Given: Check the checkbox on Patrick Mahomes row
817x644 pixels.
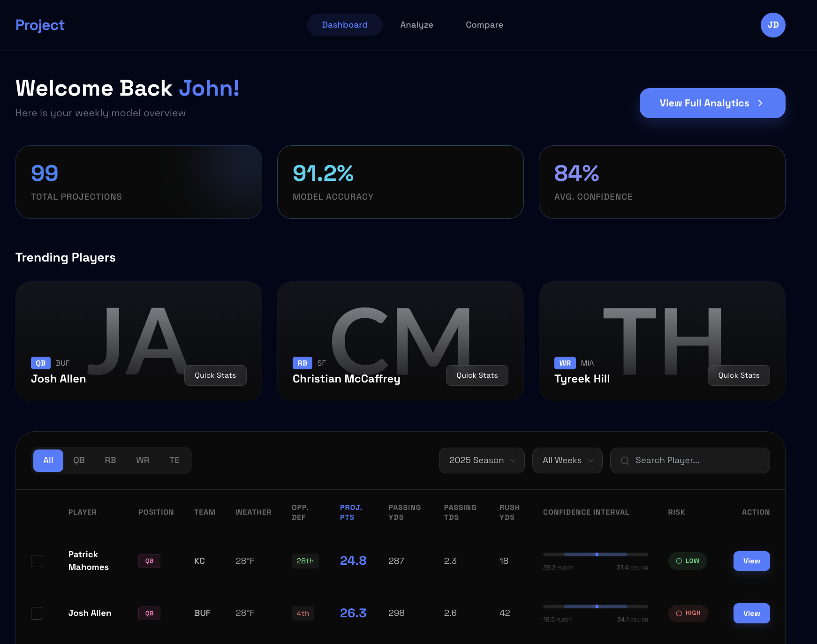Looking at the screenshot, I should point(37,561).
